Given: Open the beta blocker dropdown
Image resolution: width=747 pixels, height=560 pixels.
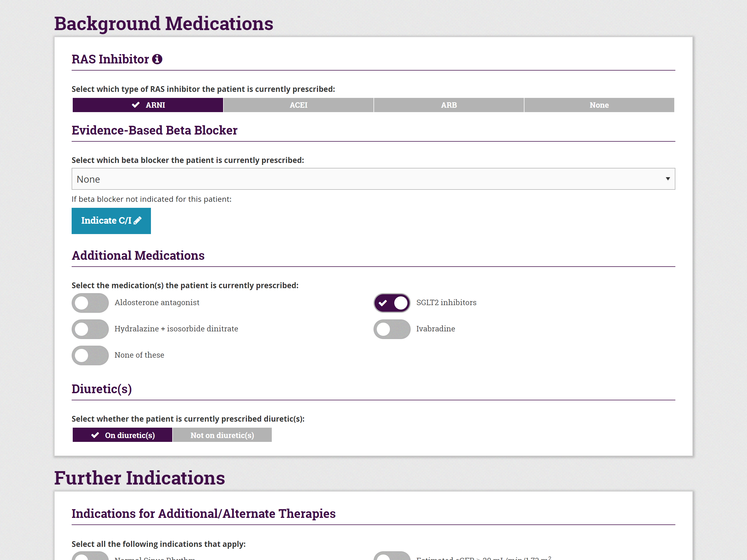Looking at the screenshot, I should [x=373, y=179].
